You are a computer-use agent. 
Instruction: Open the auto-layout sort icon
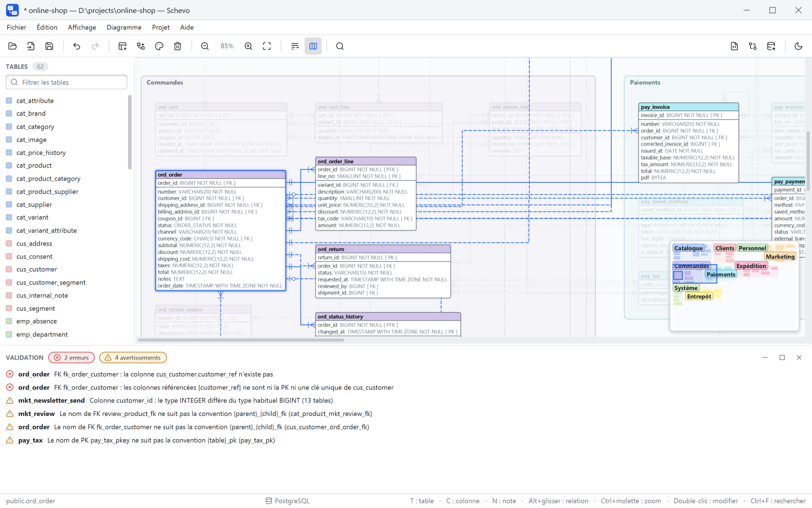tap(295, 46)
